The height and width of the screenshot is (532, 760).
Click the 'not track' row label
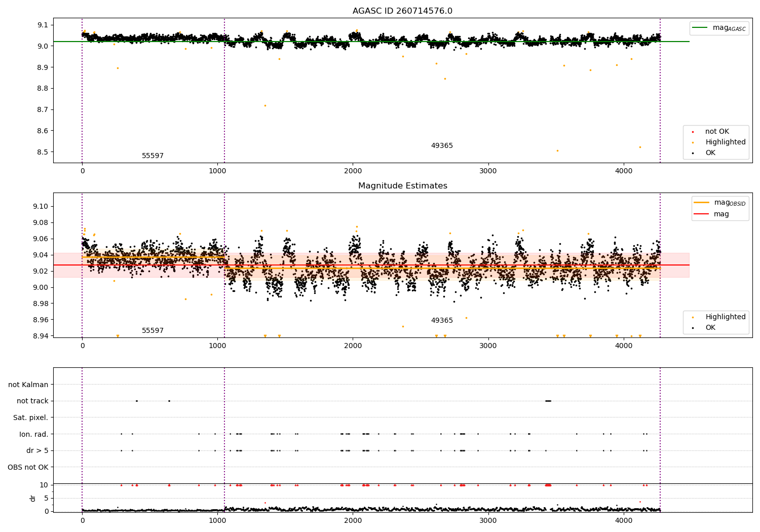(32, 401)
